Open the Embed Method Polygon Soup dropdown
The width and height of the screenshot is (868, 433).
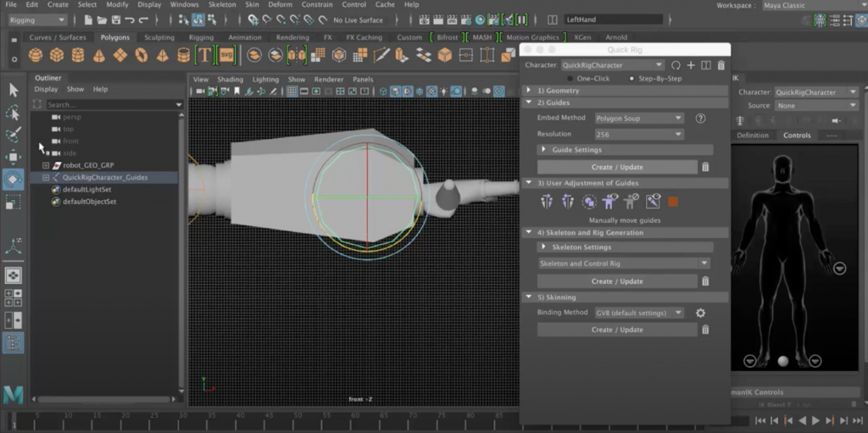[x=639, y=119]
